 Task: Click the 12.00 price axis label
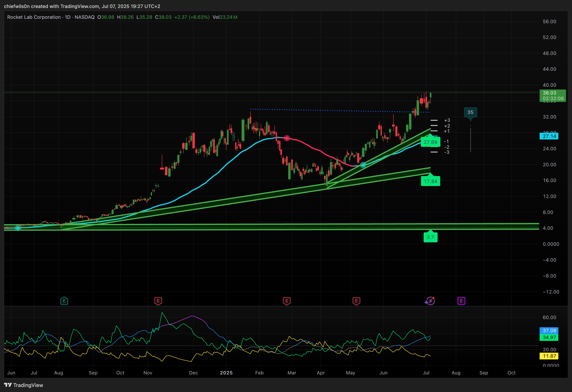pyautogui.click(x=549, y=196)
